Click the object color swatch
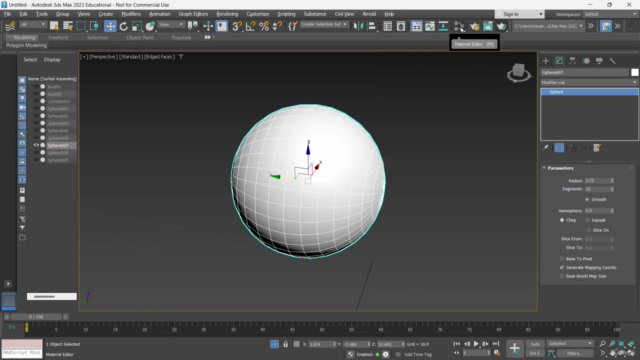 (x=635, y=72)
